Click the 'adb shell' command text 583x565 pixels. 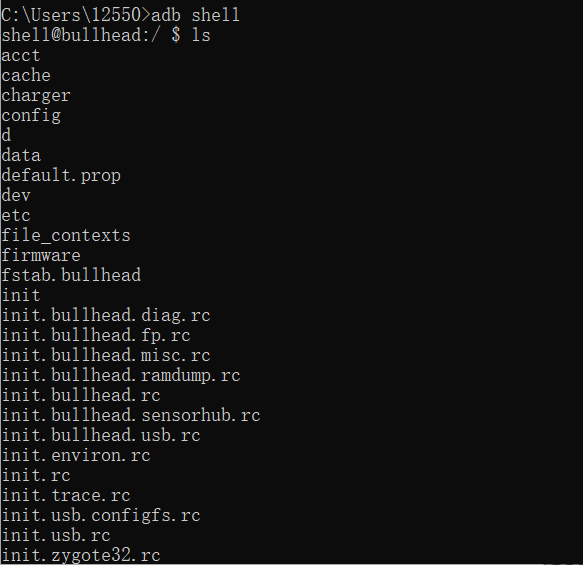[195, 15]
